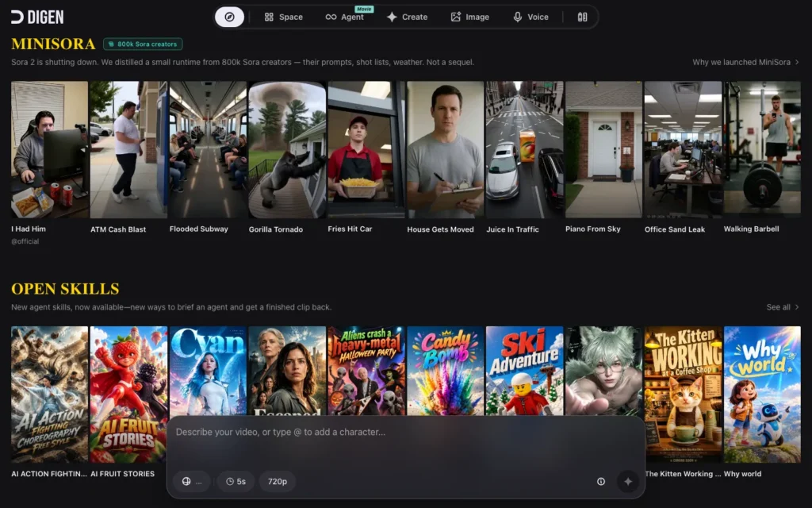Click the Flooded Subway title text
The height and width of the screenshot is (508, 812).
coord(199,229)
